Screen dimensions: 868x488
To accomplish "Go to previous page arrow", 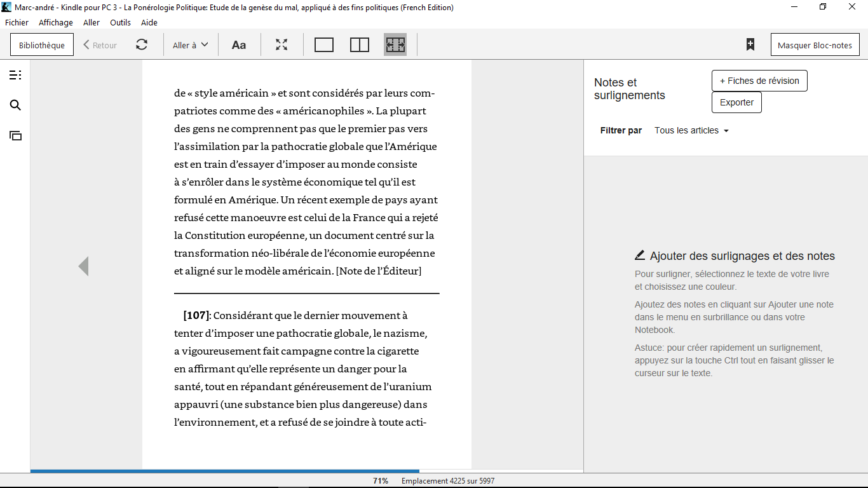I will coord(83,266).
